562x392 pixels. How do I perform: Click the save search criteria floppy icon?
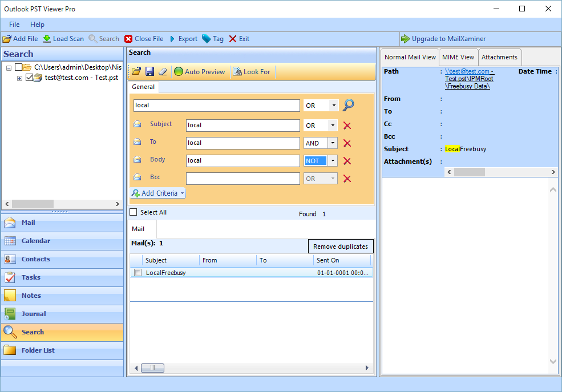(149, 71)
